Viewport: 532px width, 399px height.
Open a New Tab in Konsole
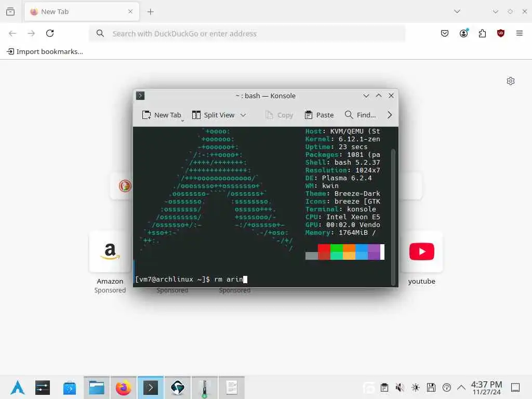coord(161,115)
